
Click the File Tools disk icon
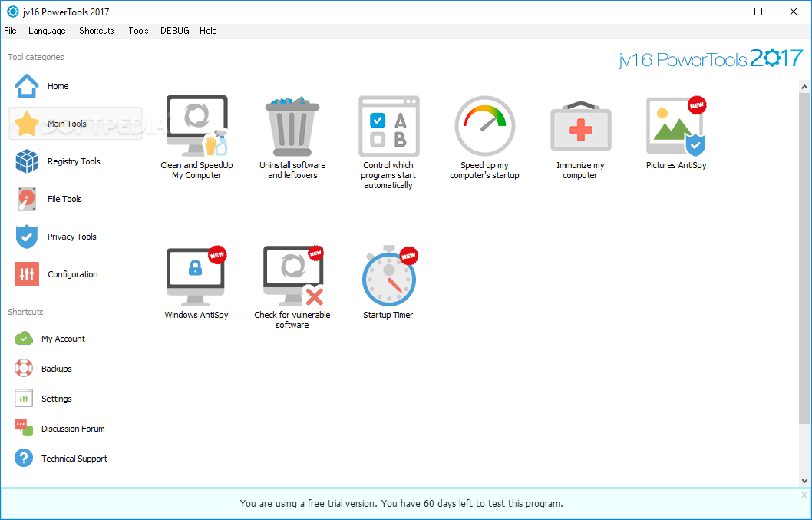click(26, 199)
